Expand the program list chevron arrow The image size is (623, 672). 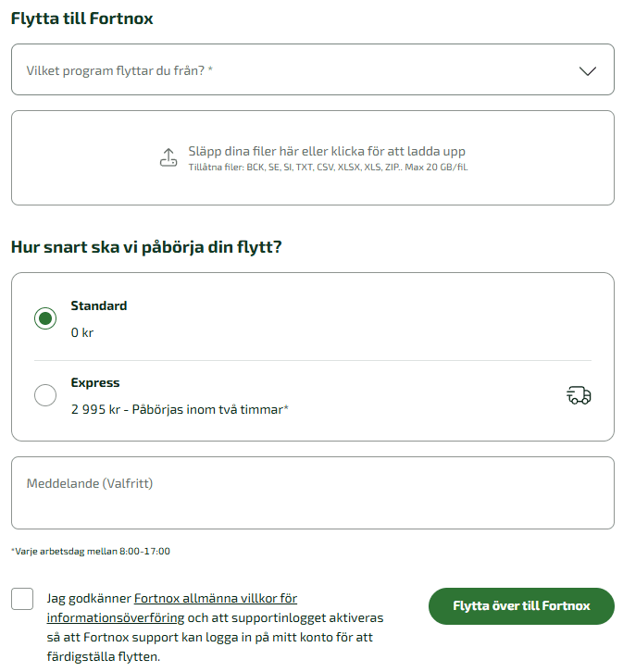587,70
